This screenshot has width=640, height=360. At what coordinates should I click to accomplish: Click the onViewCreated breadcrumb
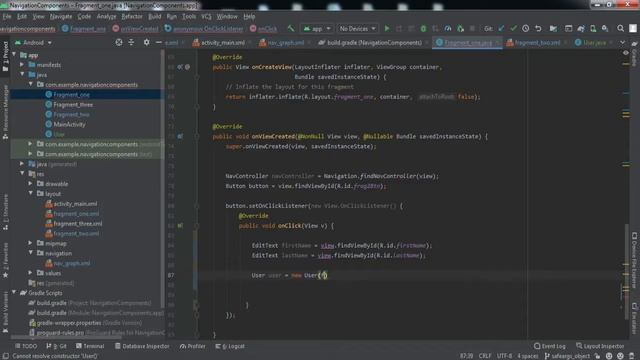pos(136,29)
